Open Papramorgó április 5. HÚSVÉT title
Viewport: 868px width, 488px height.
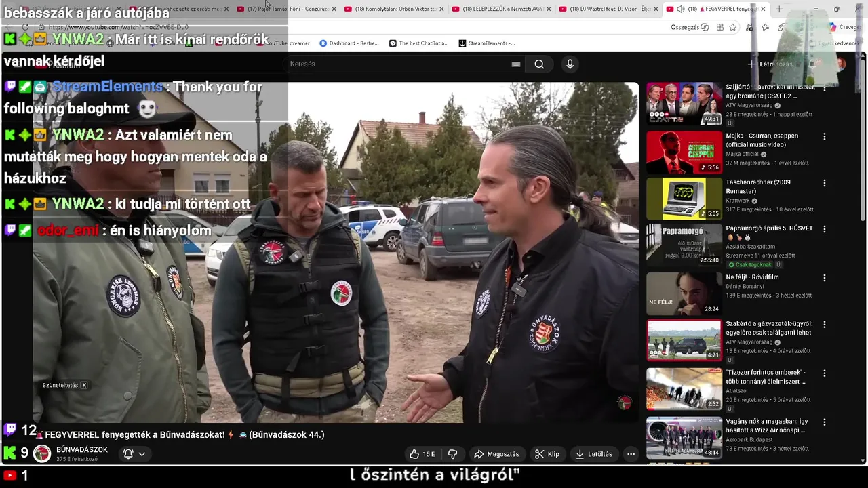(769, 233)
